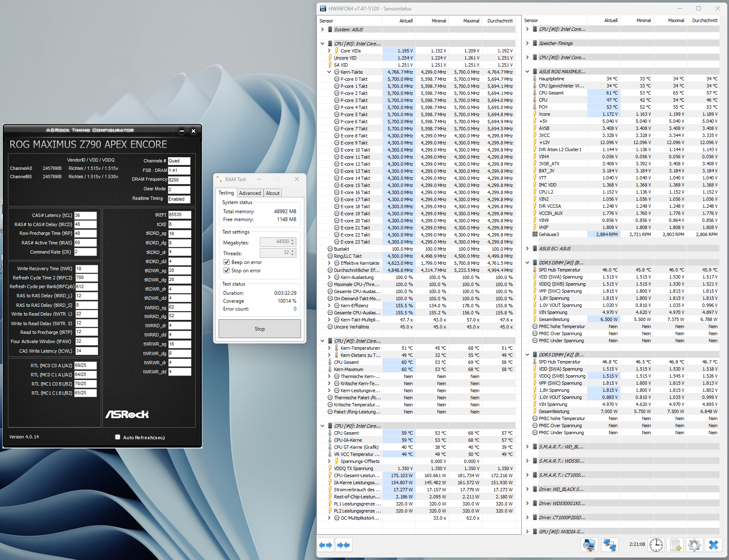Viewport: 729px width, 560px height.
Task: Click the thermometer icon beside Hauptplatine
Action: pos(535,79)
